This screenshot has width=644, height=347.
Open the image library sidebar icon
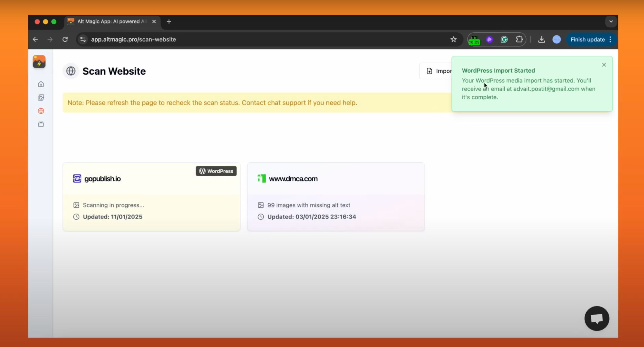click(41, 97)
